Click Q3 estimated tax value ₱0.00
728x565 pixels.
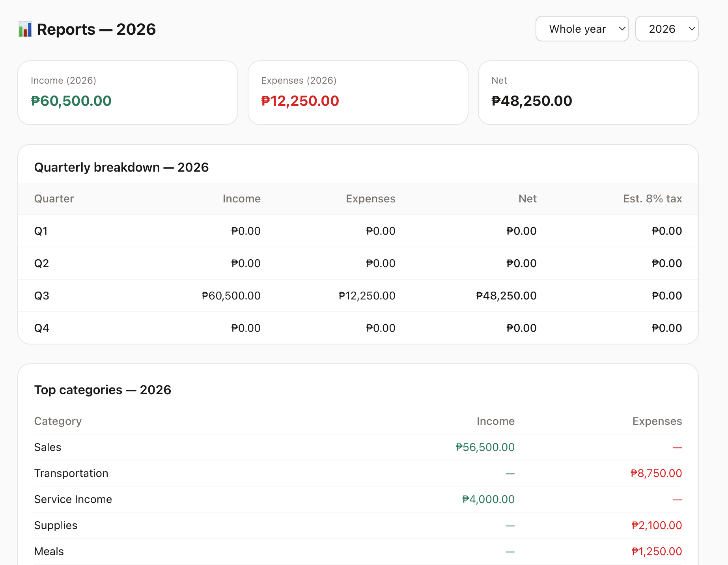(667, 296)
